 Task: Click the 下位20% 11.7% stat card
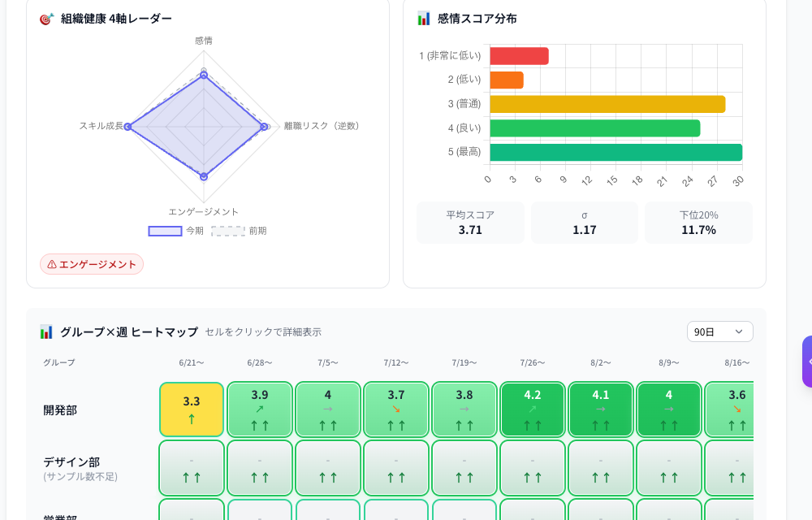click(698, 223)
